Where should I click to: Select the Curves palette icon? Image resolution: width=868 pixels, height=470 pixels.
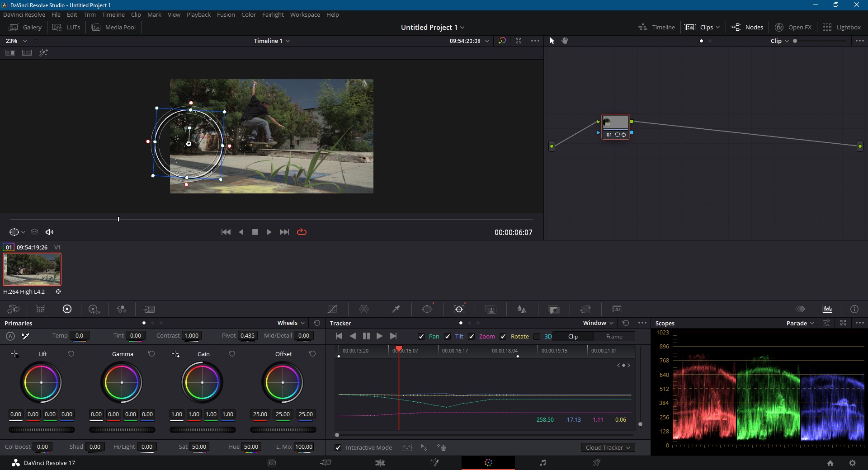click(x=332, y=309)
